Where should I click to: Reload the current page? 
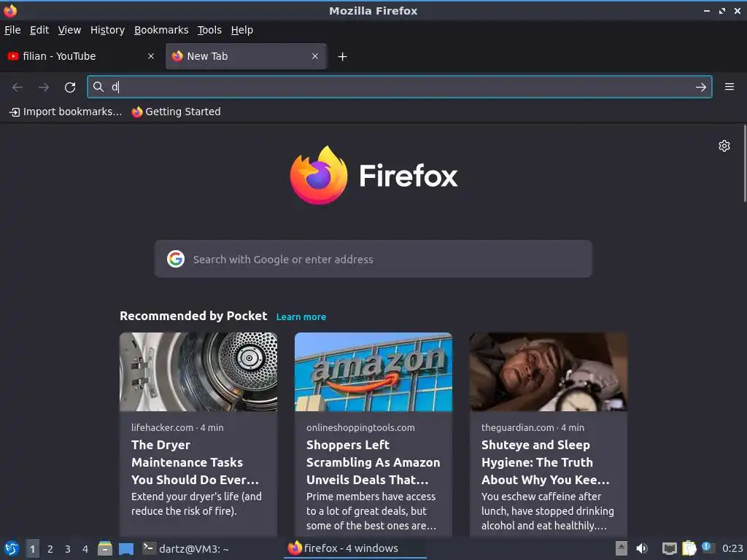[70, 87]
